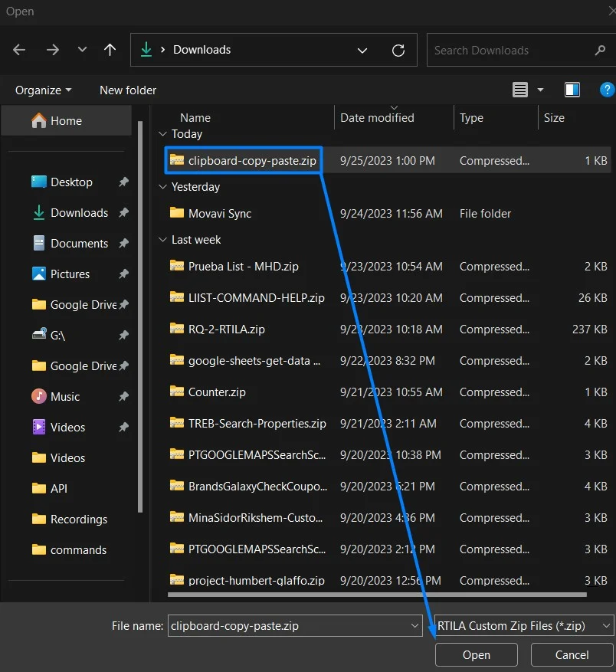This screenshot has width=616, height=672.
Task: Select MinaSidorRikshem-Custo... zip file
Action: (x=255, y=518)
